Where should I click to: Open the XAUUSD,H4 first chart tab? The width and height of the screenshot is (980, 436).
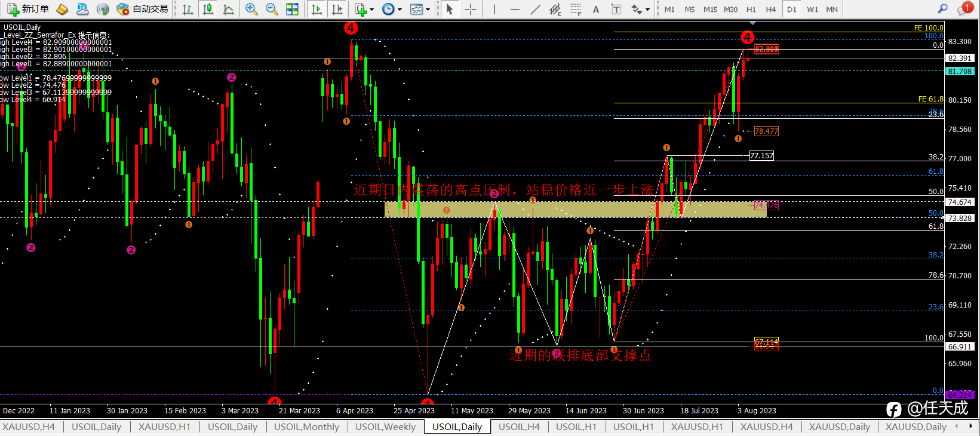point(29,426)
